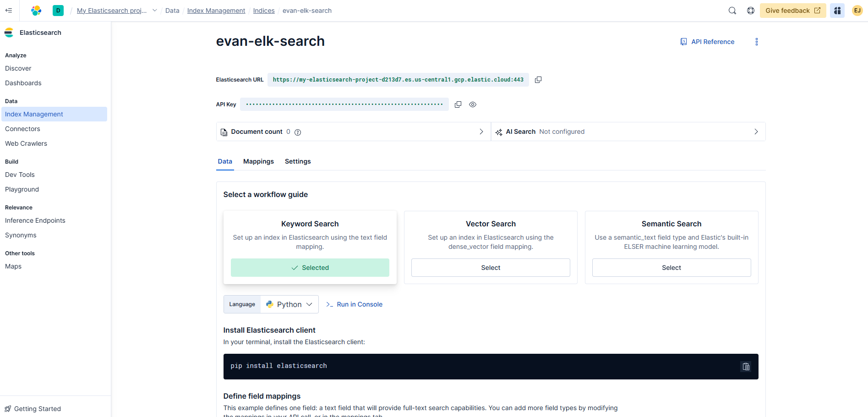Switch to the Mappings tab
Viewport: 868px width, 417px height.
tap(258, 161)
